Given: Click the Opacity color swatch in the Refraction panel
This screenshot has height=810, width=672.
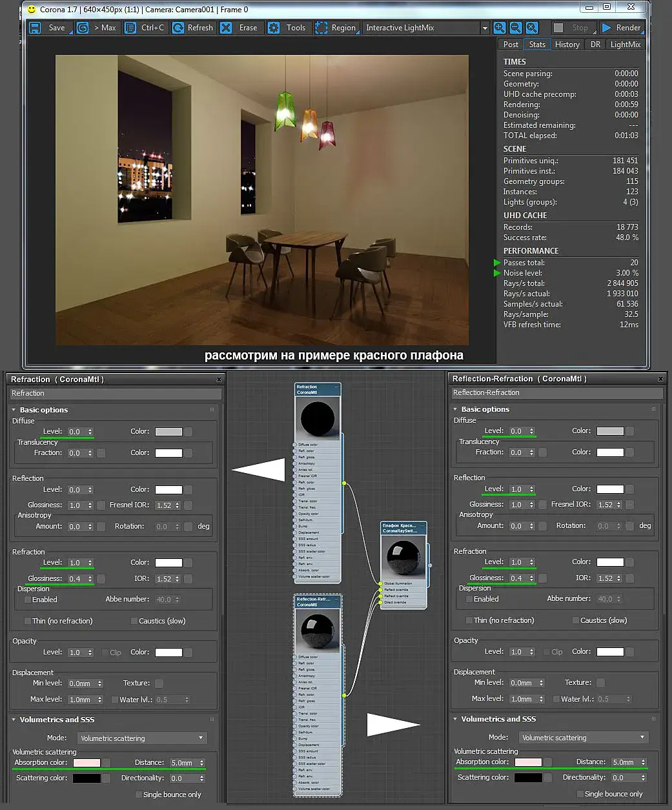Looking at the screenshot, I should point(168,653).
